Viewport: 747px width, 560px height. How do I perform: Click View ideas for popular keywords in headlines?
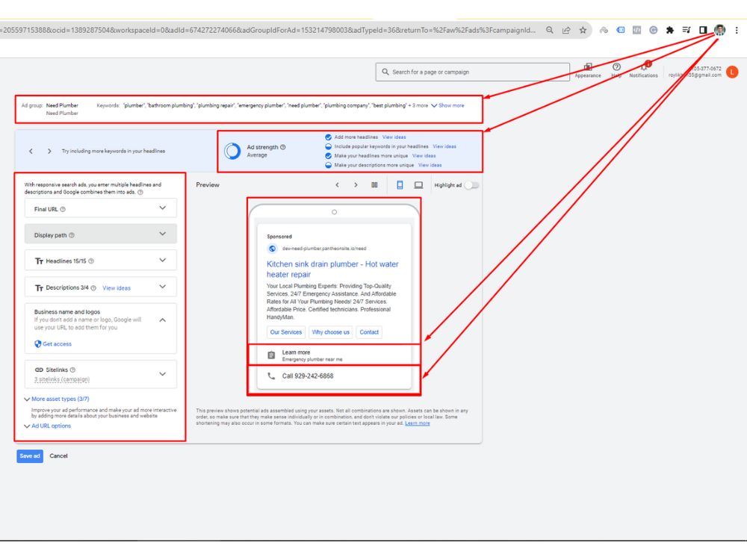point(444,146)
